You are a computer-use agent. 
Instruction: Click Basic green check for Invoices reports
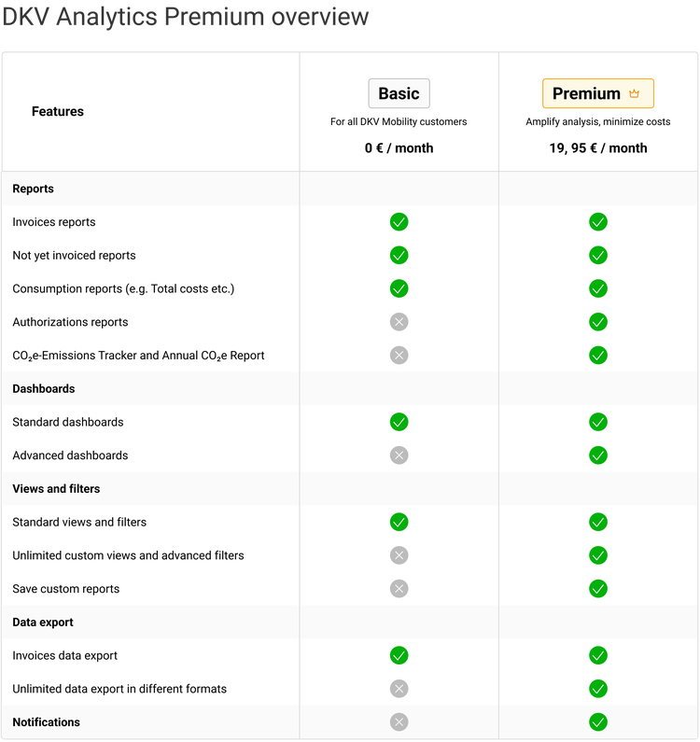399,222
